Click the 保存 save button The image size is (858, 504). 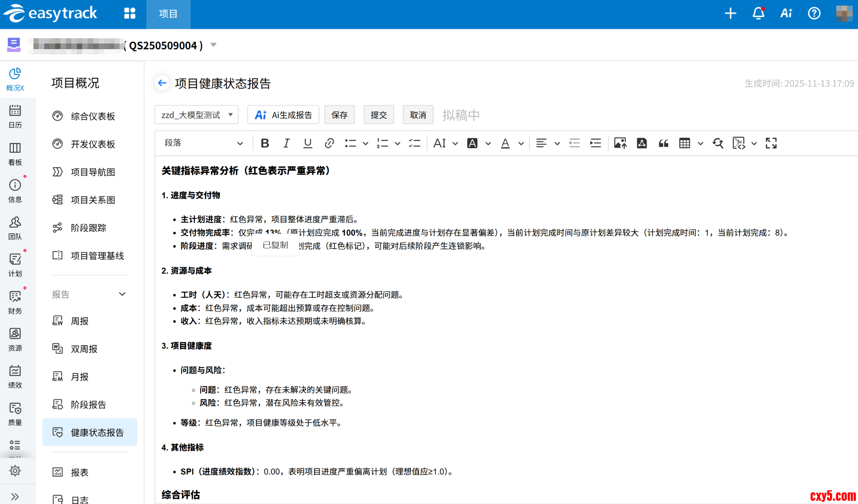339,115
